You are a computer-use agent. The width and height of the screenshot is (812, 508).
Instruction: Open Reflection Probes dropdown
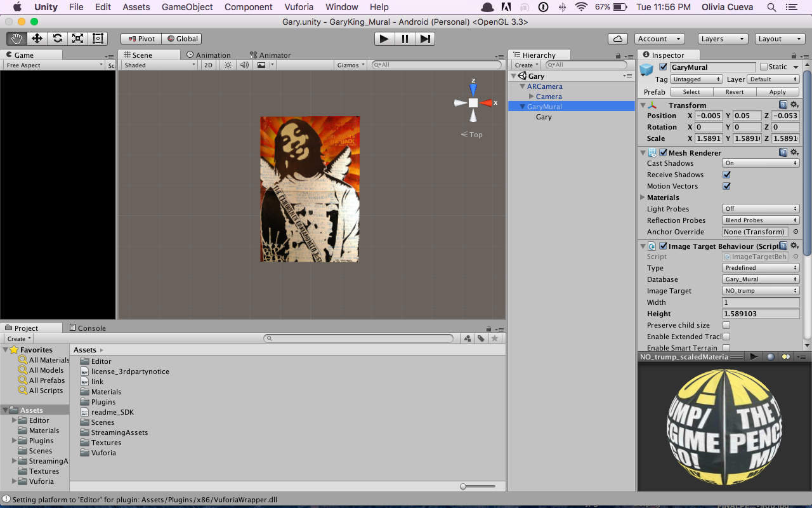click(761, 220)
